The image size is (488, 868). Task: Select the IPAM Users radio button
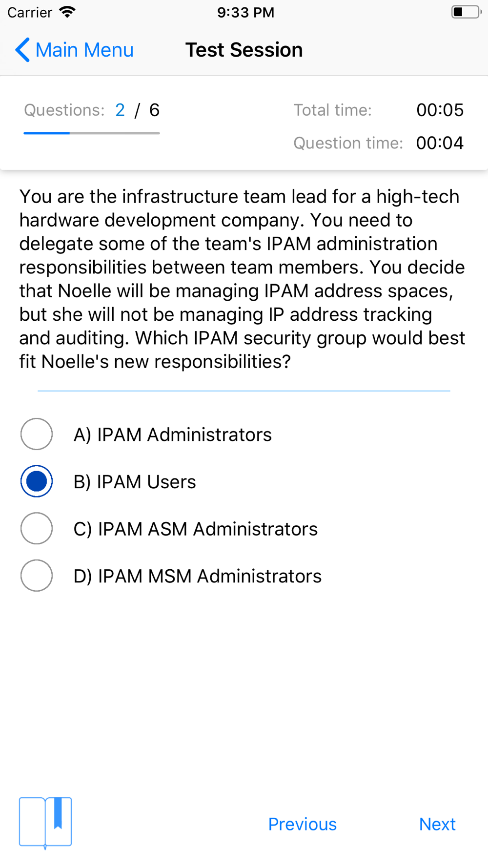point(37,481)
